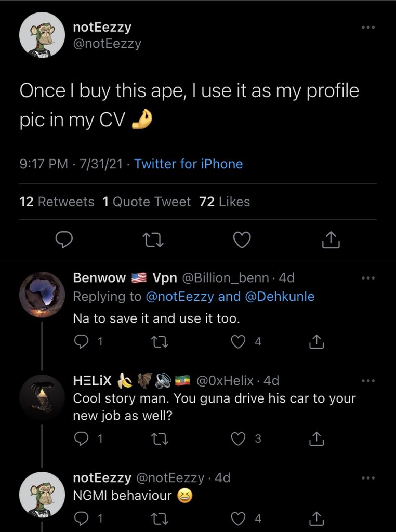View the 72 Likes list
396x532 pixels.
coord(225,202)
